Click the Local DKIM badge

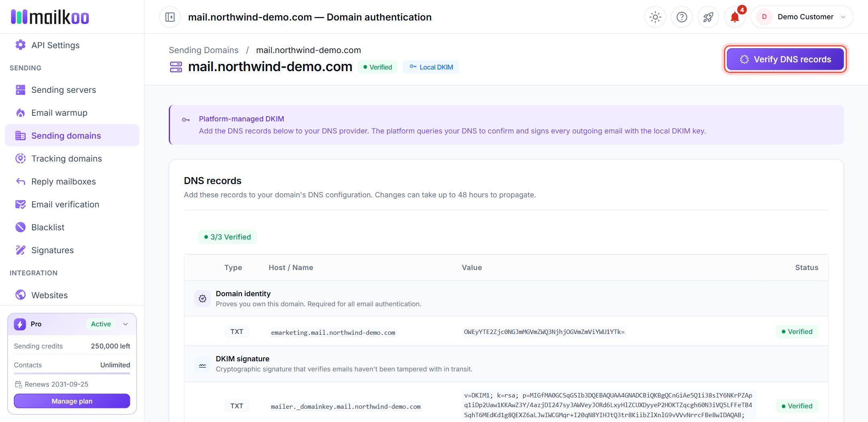point(431,67)
